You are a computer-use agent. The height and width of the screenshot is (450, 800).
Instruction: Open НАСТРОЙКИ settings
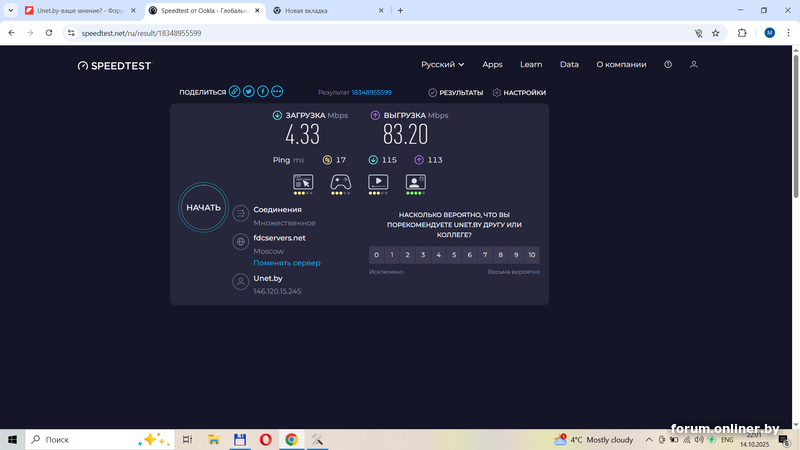point(519,92)
